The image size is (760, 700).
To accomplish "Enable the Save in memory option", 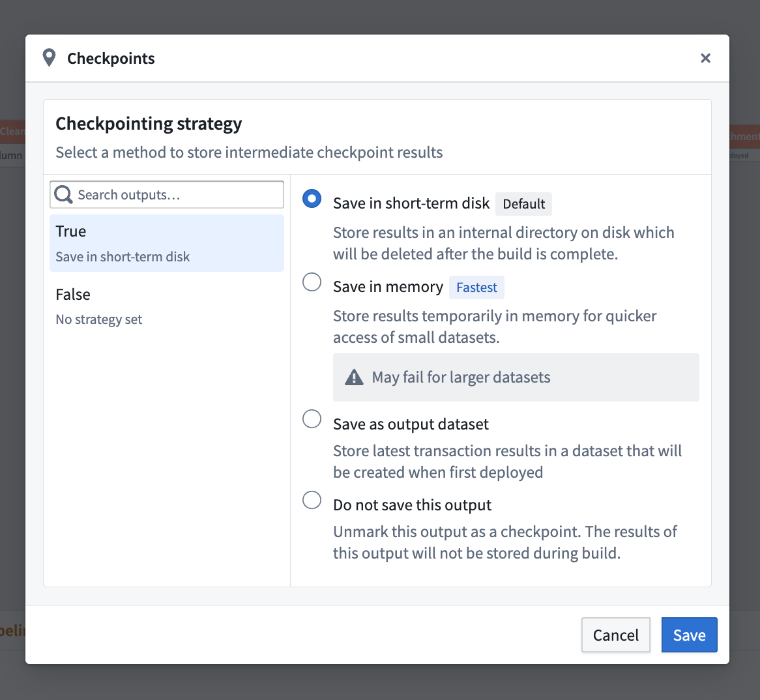I will pyautogui.click(x=312, y=282).
